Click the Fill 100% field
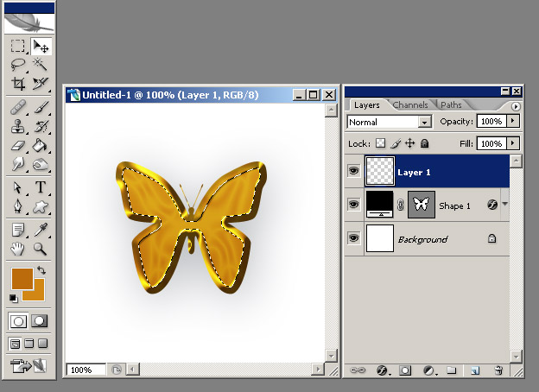The height and width of the screenshot is (392, 539). click(x=491, y=143)
